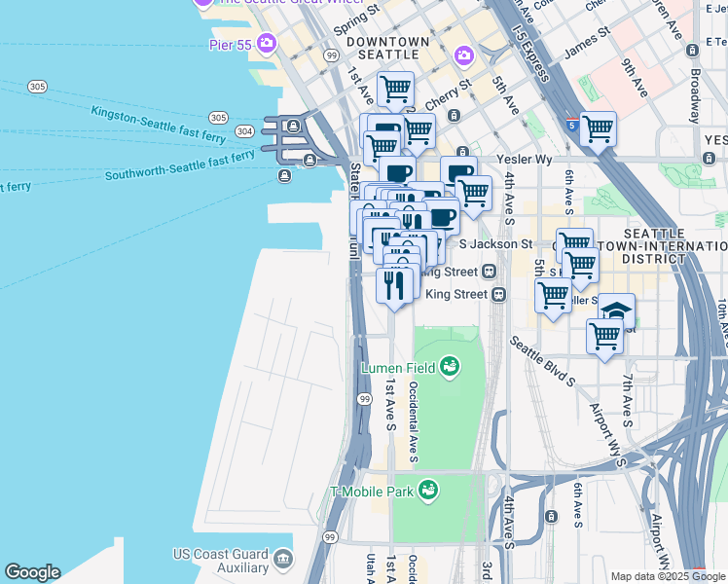The image size is (728, 584).
Task: Select the shopping cart marker below Downtown Seattle label
Action: pyautogui.click(x=395, y=90)
